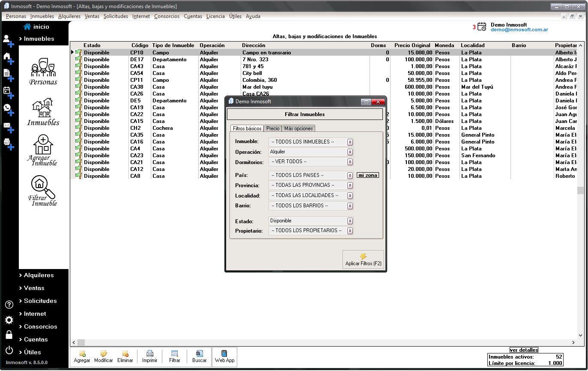Click Modificar in bottom toolbar
The width and height of the screenshot is (588, 371).
tap(104, 357)
